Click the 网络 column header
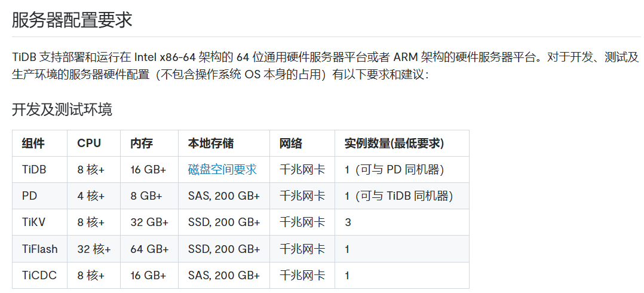The height and width of the screenshot is (293, 644). pos(290,144)
